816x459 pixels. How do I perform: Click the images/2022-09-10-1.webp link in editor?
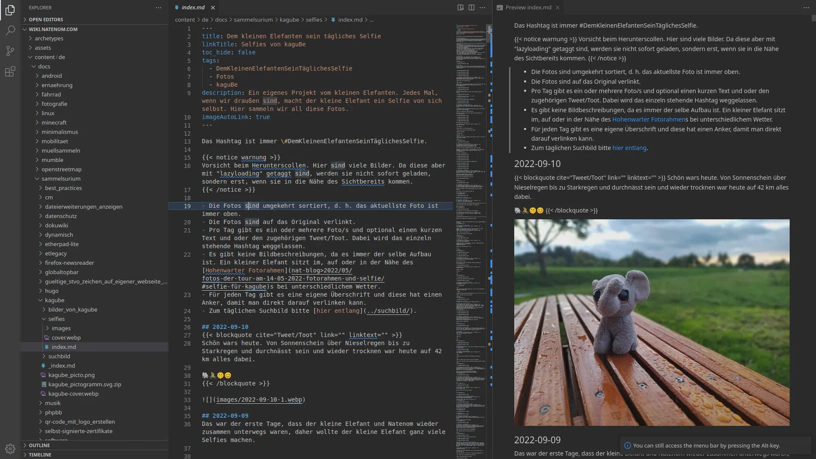coord(259,400)
